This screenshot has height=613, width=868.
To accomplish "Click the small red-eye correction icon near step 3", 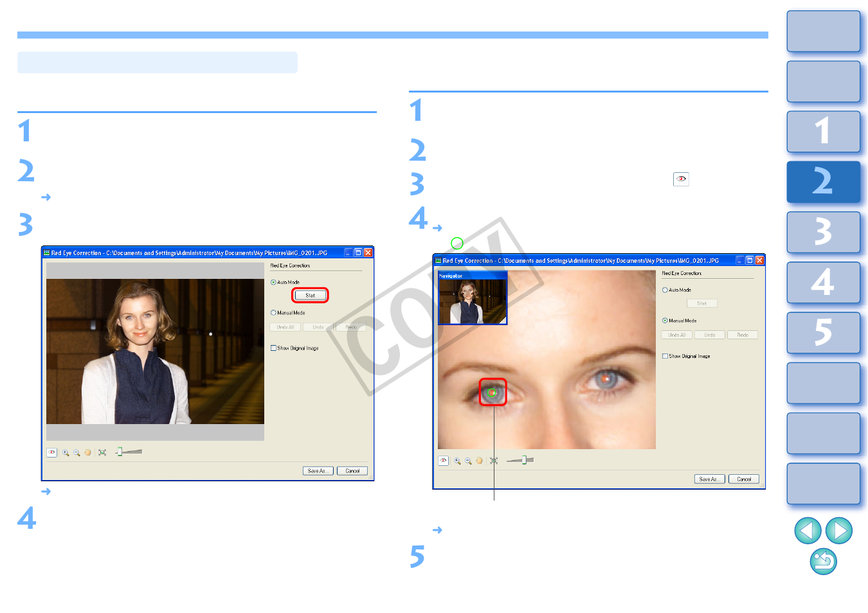I will click(682, 179).
